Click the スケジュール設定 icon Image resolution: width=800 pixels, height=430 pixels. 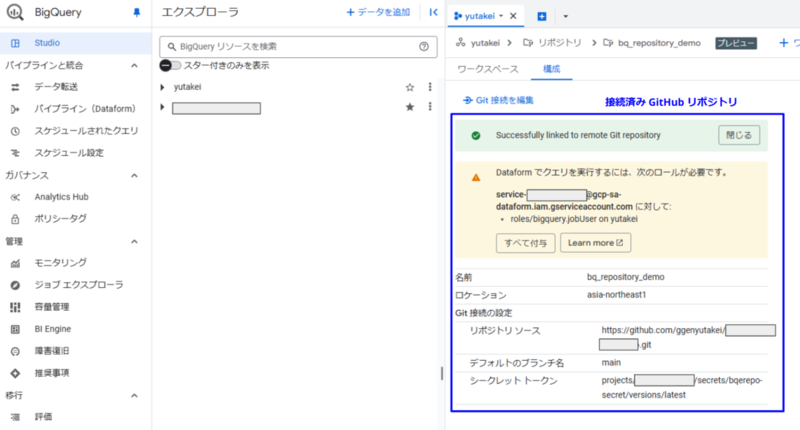tap(15, 153)
